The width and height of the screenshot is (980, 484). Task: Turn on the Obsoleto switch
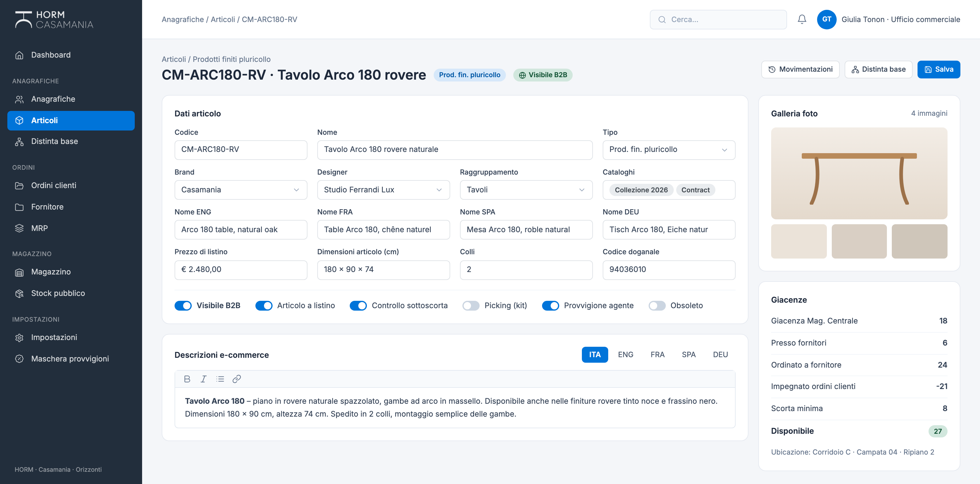click(657, 305)
